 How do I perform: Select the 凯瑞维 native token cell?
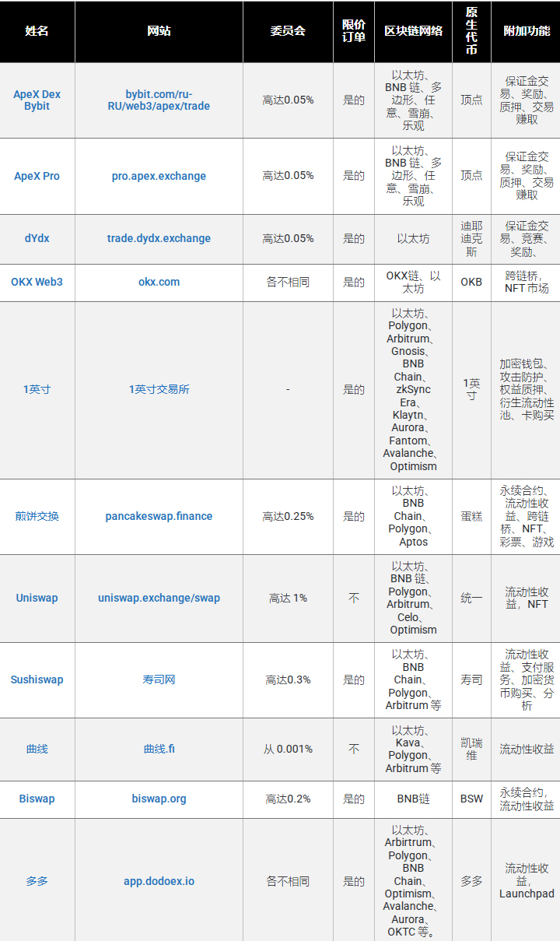471,749
